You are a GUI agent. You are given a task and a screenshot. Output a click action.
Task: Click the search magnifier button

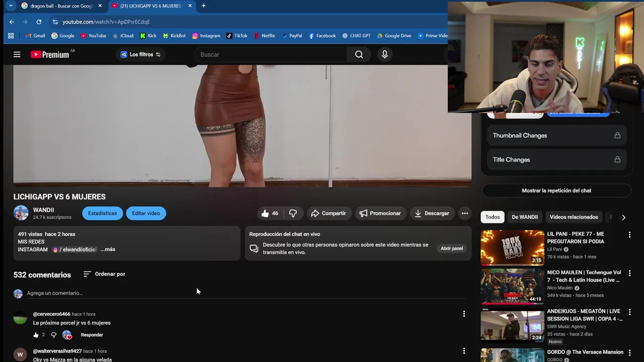[x=359, y=54]
